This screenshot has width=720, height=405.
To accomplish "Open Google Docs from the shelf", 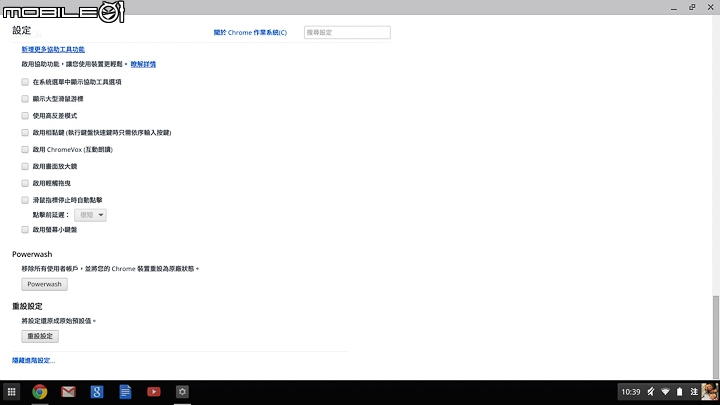I will [x=125, y=392].
